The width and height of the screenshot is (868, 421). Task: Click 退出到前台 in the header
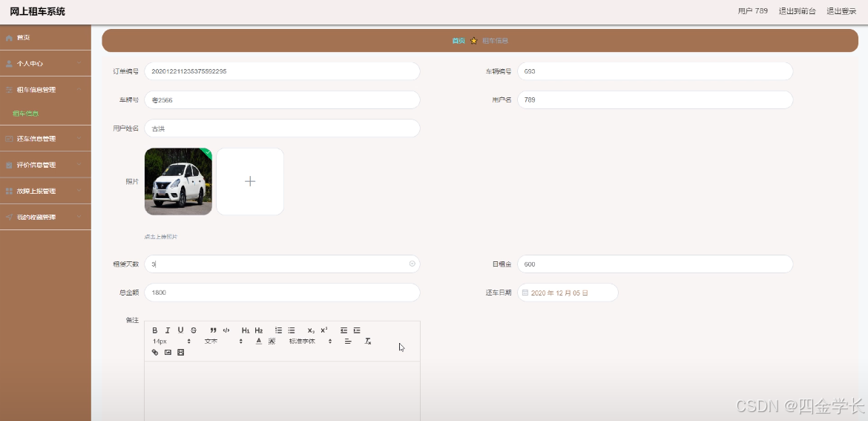(x=797, y=11)
